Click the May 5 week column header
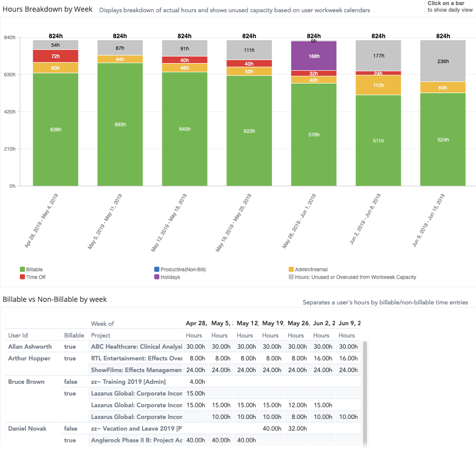The width and height of the screenshot is (476, 451). click(222, 323)
